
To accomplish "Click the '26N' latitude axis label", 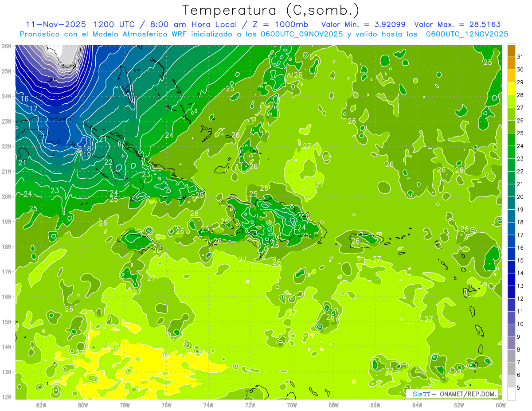I will (7, 46).
